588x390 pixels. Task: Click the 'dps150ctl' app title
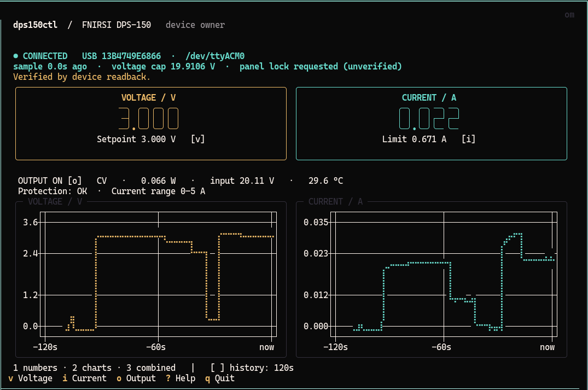click(35, 25)
